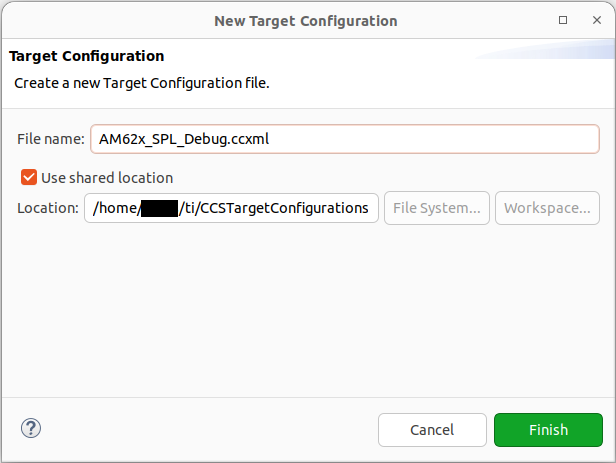Select the bold "Target Configuration" heading
Viewport: 616px width, 463px height.
[86, 56]
